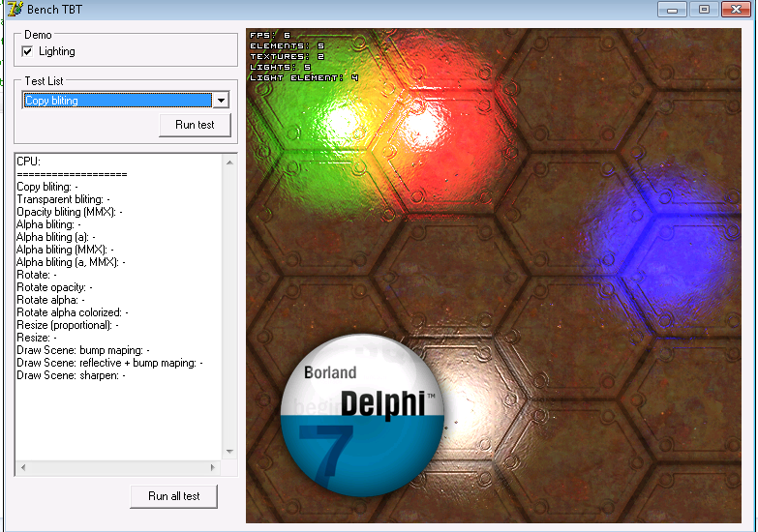The height and width of the screenshot is (532, 758).
Task: Maximize the Bench TBT window
Action: (x=704, y=9)
